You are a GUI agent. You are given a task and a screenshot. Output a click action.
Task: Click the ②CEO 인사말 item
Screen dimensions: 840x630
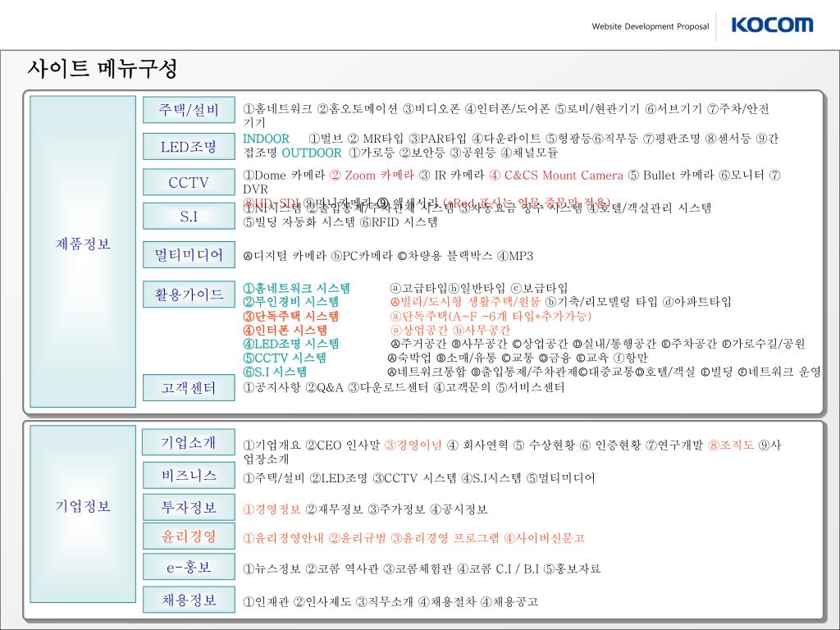(x=342, y=445)
